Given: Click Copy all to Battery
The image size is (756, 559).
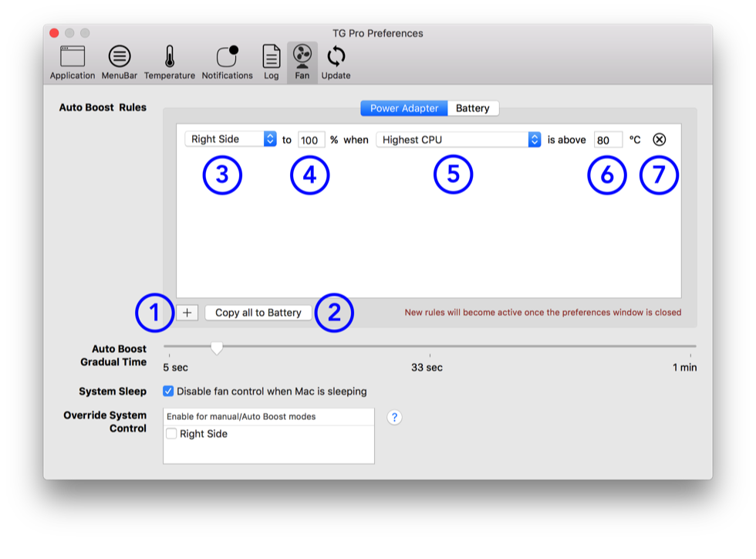Looking at the screenshot, I should coord(258,313).
